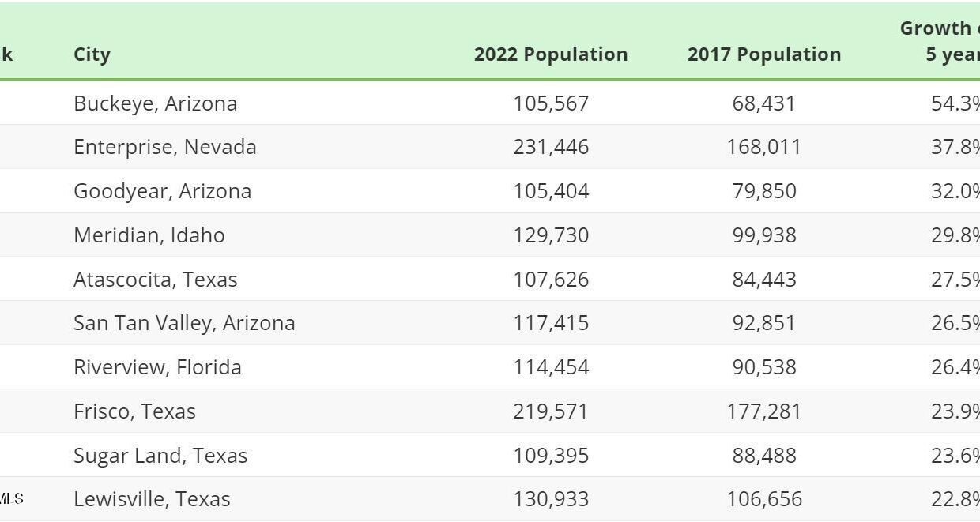The height and width of the screenshot is (522, 980).
Task: Select the Meridian, Idaho row
Action: 490,235
